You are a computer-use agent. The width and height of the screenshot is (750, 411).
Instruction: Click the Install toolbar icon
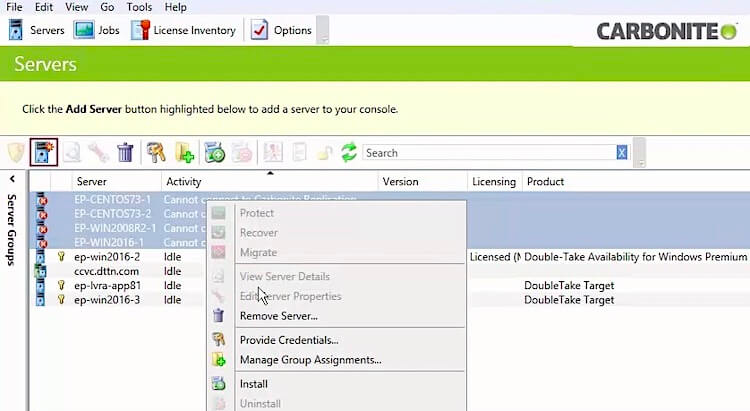pyautogui.click(x=215, y=153)
